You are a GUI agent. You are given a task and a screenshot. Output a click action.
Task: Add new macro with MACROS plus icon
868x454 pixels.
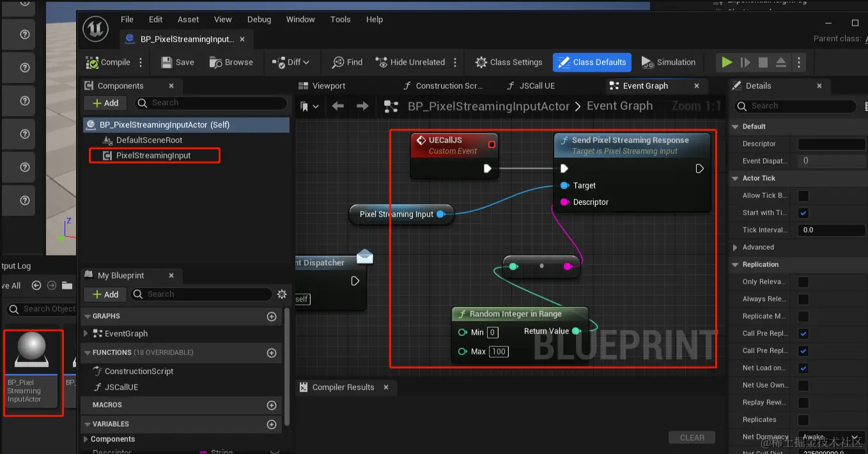click(x=272, y=405)
